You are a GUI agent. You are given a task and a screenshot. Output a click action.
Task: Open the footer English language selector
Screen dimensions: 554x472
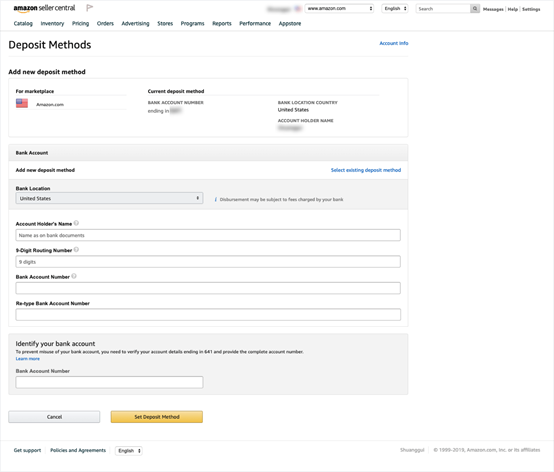pos(129,450)
